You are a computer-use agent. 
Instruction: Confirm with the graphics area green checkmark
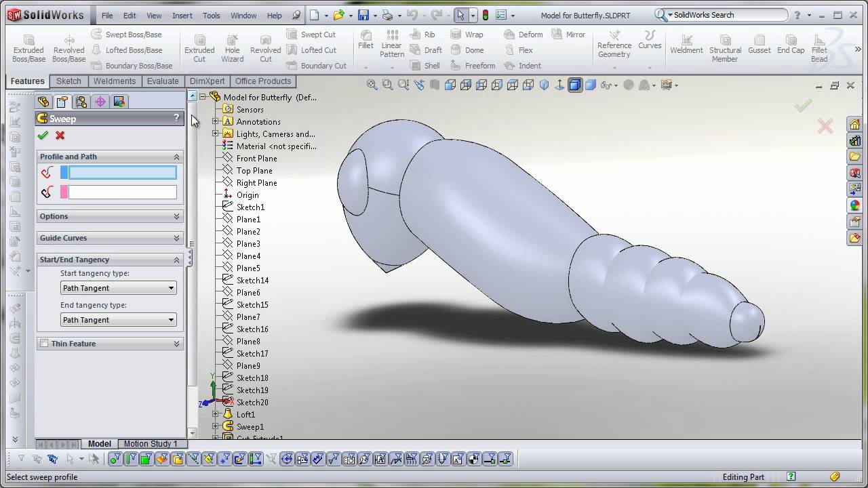click(803, 105)
